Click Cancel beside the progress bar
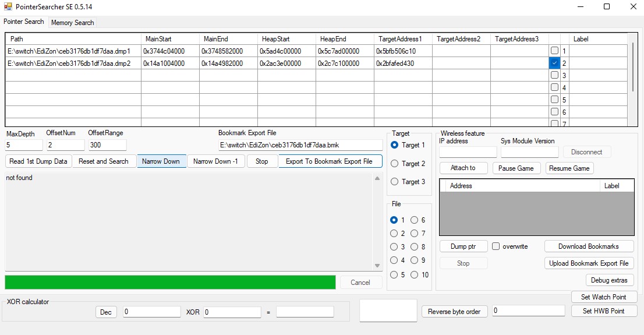Image resolution: width=644 pixels, height=335 pixels. [360, 283]
